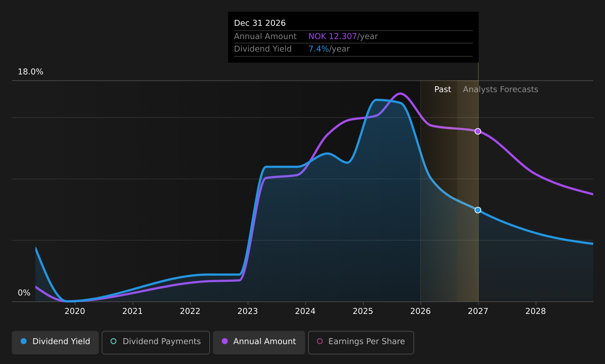Click the Annual Amount tooltip label

[265, 36]
